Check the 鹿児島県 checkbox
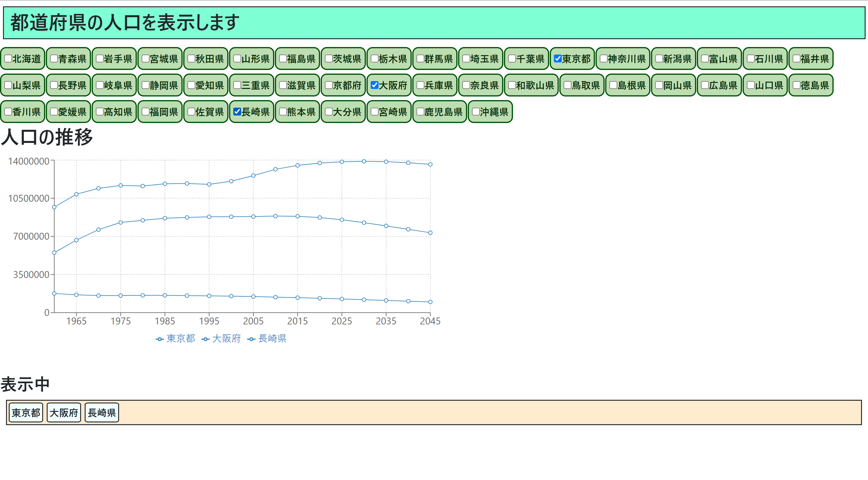 click(420, 112)
